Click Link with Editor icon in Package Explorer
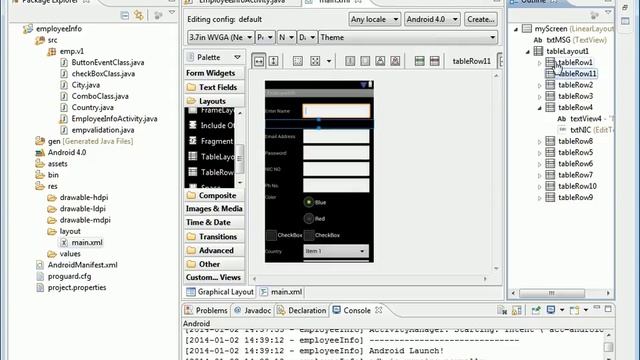The image size is (640, 360). [x=139, y=16]
